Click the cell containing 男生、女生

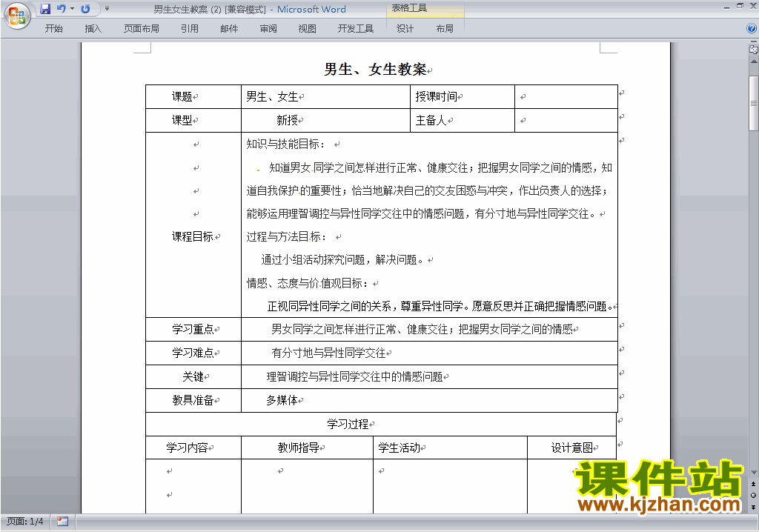(326, 97)
